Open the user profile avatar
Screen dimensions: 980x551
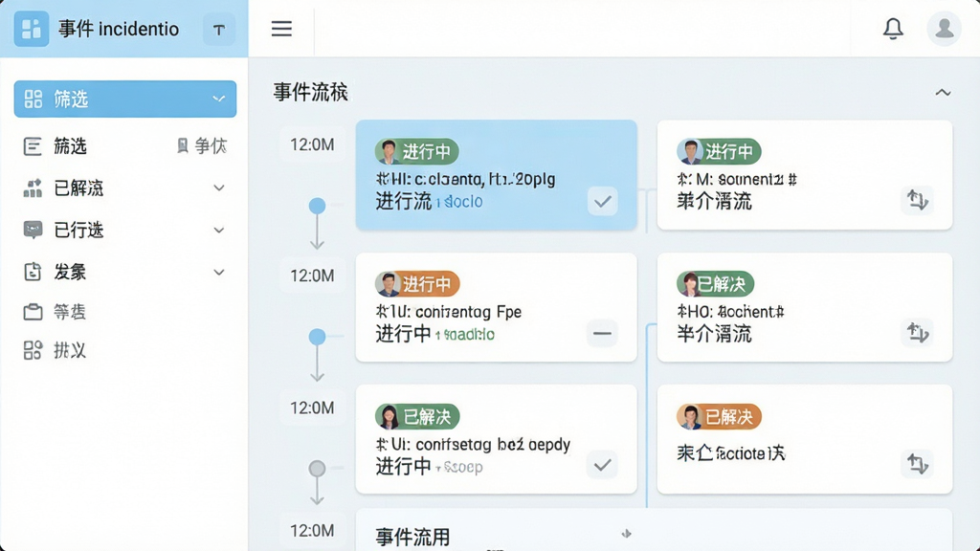(x=944, y=28)
